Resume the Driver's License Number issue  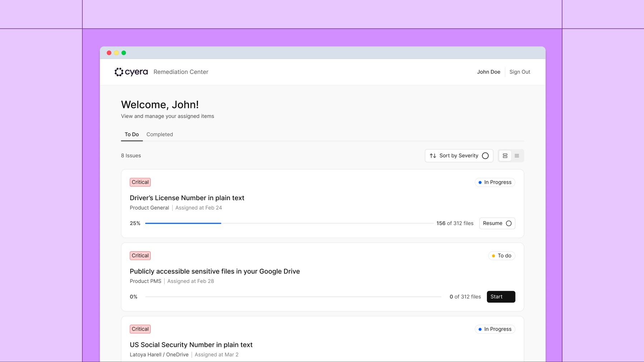(x=497, y=223)
